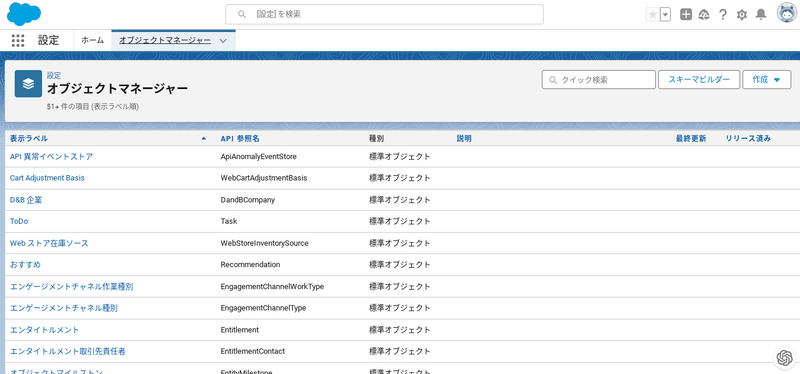Screen dimensions: 800x374
Task: Sort by リリース済み column header
Action: 748,138
